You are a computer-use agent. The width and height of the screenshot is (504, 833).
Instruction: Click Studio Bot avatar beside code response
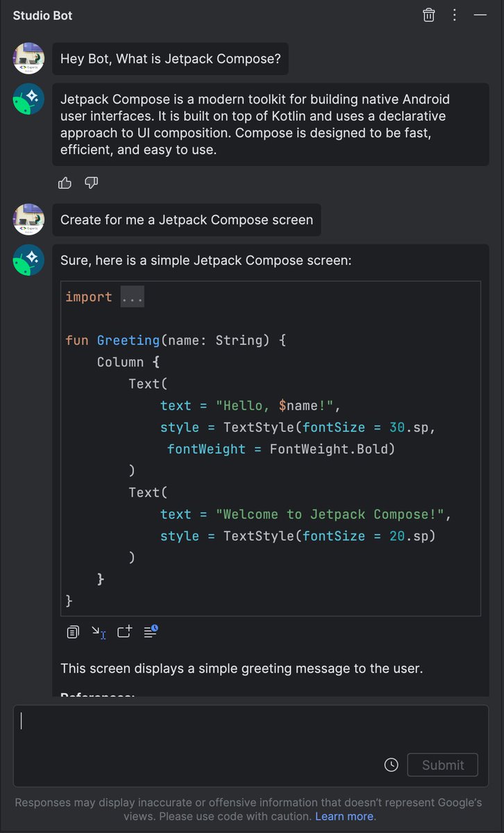[x=29, y=260]
